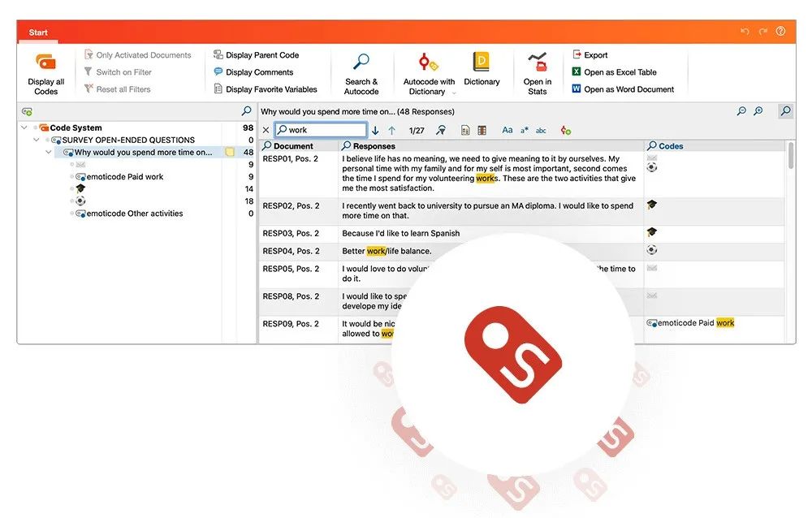Click 'emoticode Paid work' in Codes column
The width and height of the screenshot is (812, 518).
tap(691, 322)
